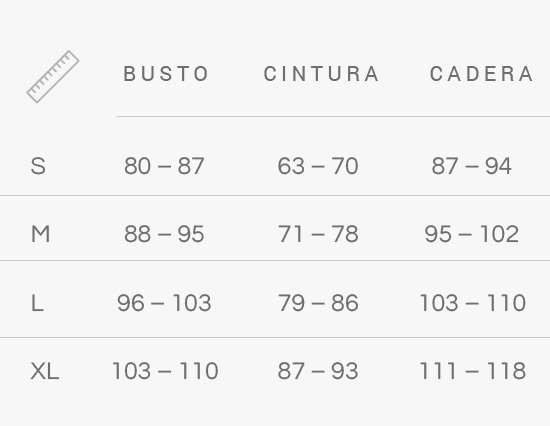
Task: Select the L row 103 – 110 hip value
Action: point(473,303)
